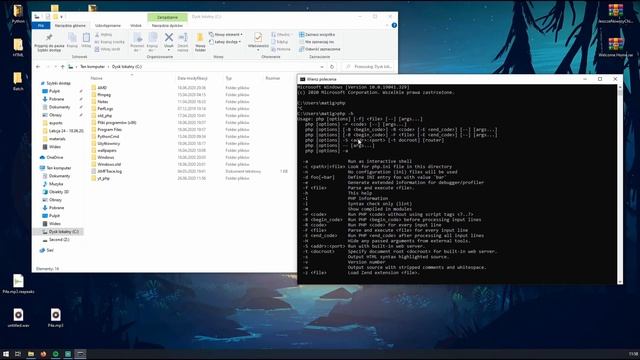Select the File.mp3 desktop icon
The image size is (640, 360).
pos(56,318)
